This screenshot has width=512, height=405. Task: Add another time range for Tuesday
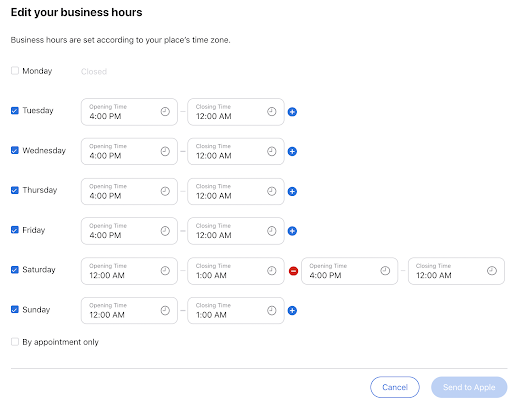click(292, 112)
